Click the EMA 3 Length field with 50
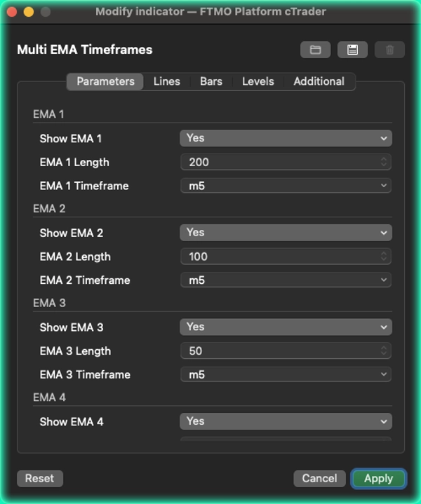This screenshot has width=421, height=504. [286, 350]
